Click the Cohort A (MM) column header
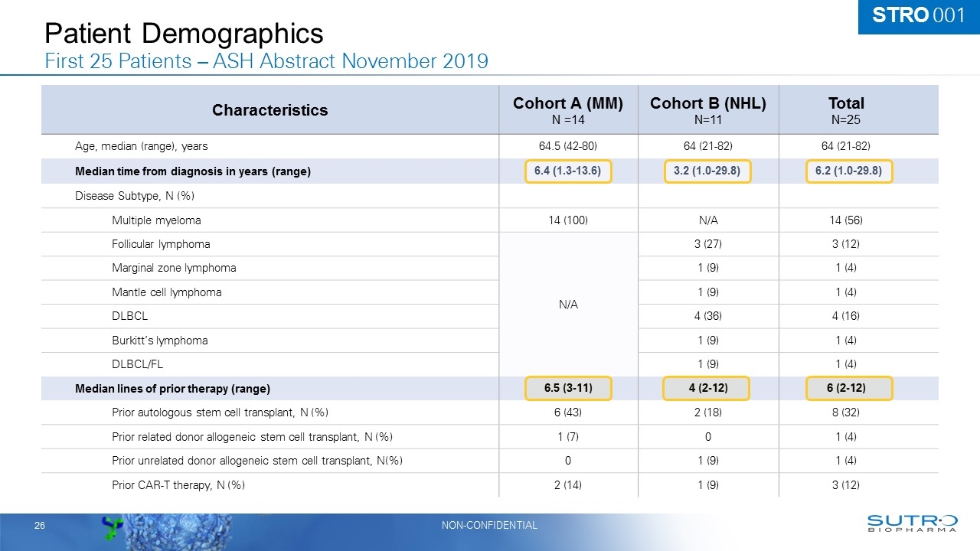980x551 pixels. [567, 109]
